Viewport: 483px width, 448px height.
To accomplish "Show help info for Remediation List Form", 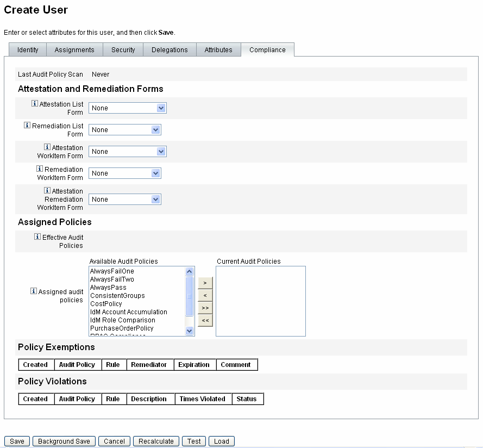I will (x=27, y=125).
